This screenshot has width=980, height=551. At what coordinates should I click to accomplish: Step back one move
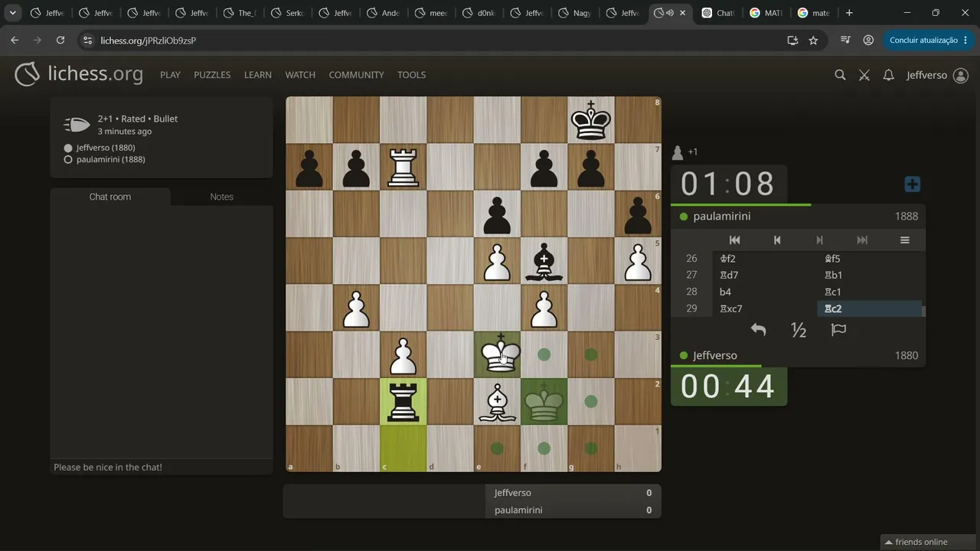point(777,240)
